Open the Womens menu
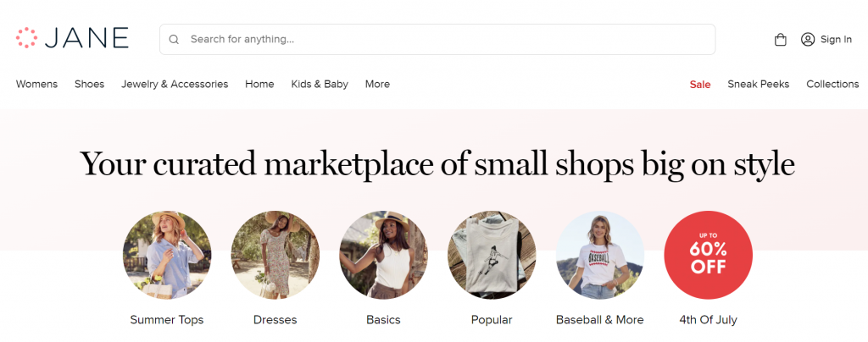 pyautogui.click(x=36, y=84)
